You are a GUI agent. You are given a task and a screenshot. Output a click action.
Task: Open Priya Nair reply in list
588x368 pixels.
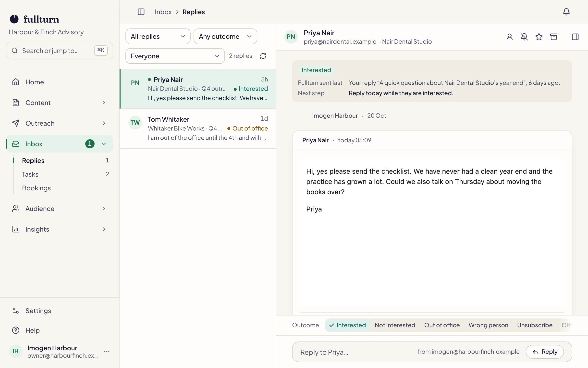click(x=198, y=89)
